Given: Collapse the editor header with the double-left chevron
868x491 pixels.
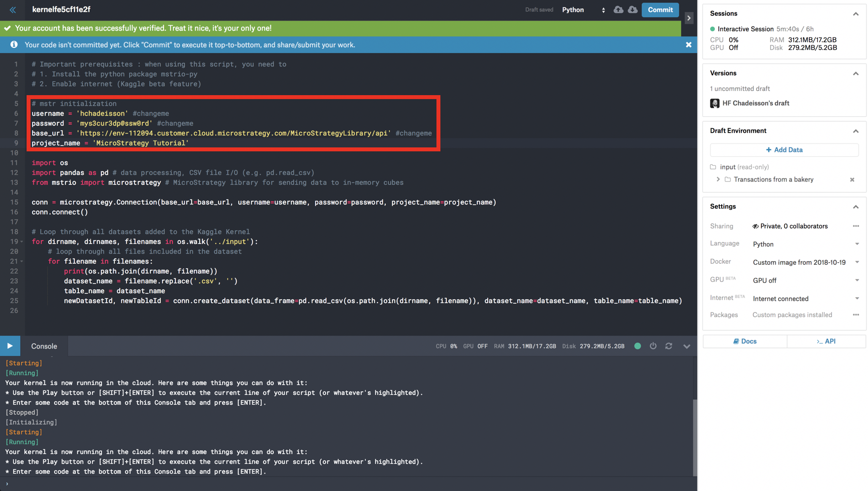Looking at the screenshot, I should [13, 10].
